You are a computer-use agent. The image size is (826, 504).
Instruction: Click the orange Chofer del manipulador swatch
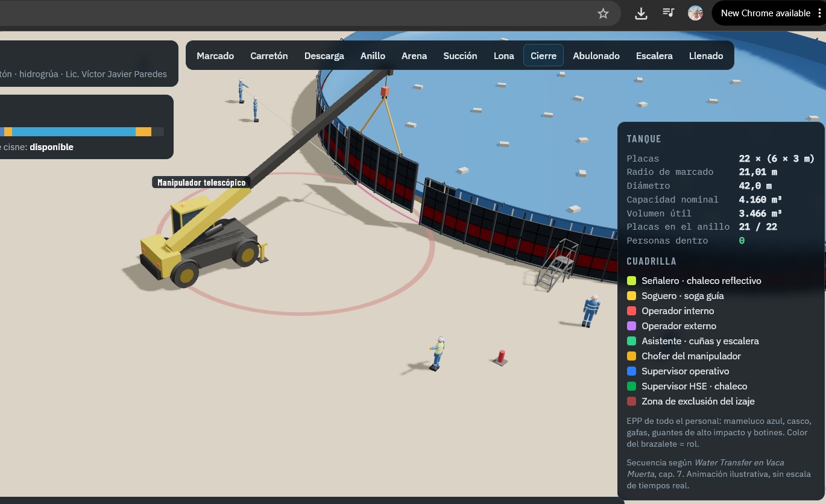pyautogui.click(x=631, y=356)
